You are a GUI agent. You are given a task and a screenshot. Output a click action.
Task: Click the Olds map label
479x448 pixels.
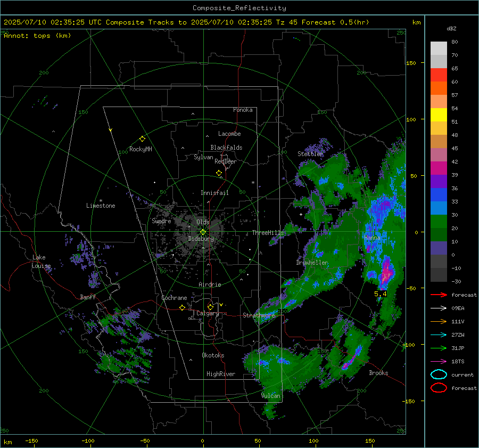(203, 222)
